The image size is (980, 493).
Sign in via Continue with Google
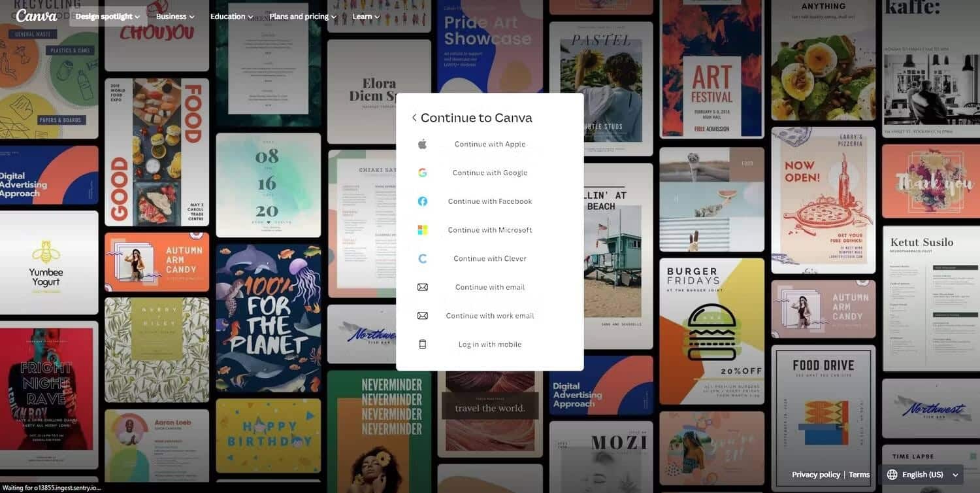(x=490, y=173)
